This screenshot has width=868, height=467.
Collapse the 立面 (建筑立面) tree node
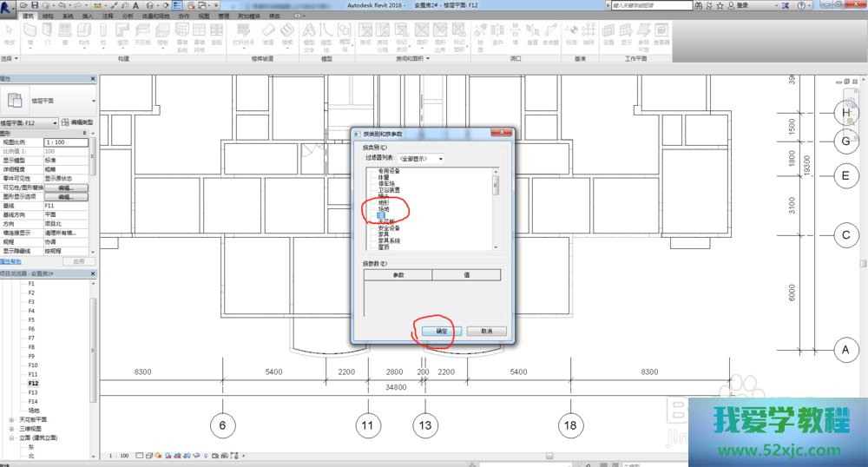11,438
